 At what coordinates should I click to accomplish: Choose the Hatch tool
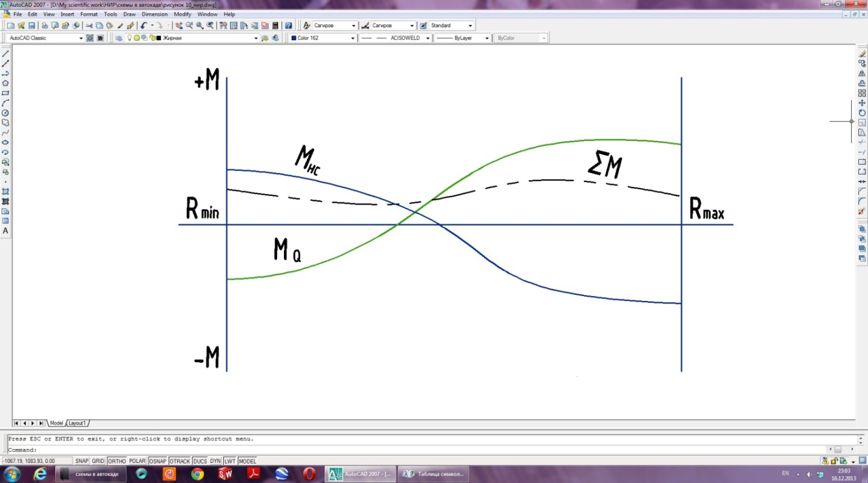coord(5,191)
